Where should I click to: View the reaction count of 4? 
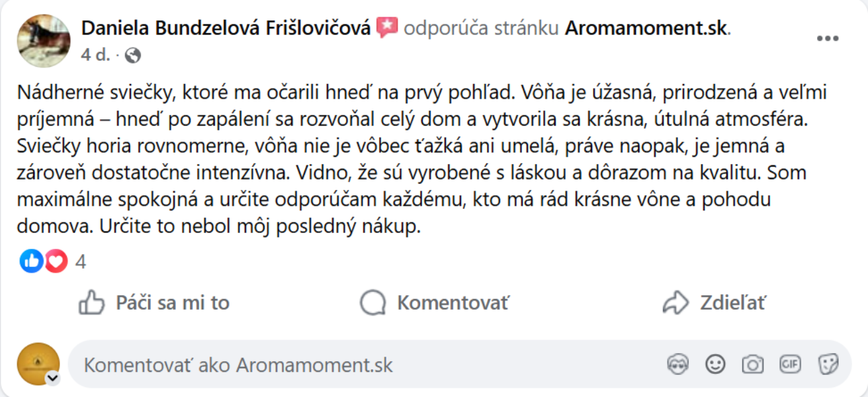[81, 263]
